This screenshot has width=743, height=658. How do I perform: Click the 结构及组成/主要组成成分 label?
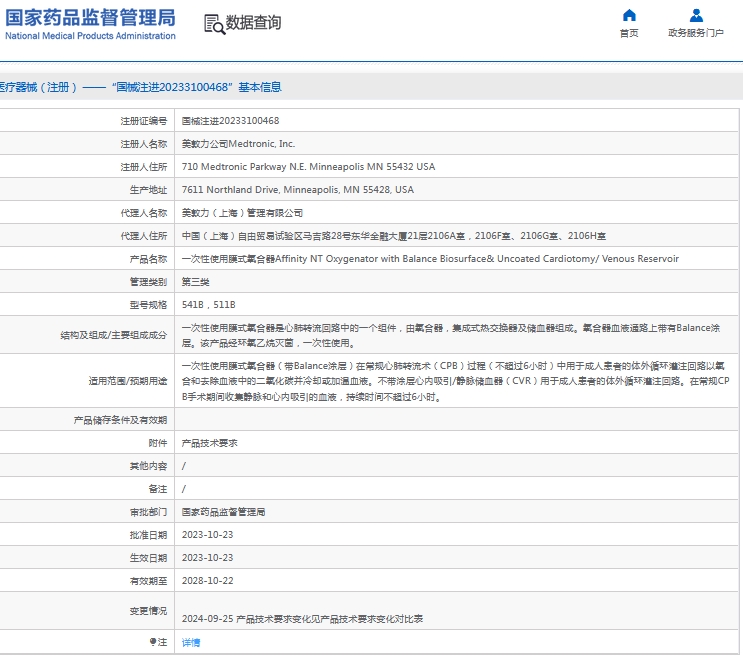tap(114, 335)
